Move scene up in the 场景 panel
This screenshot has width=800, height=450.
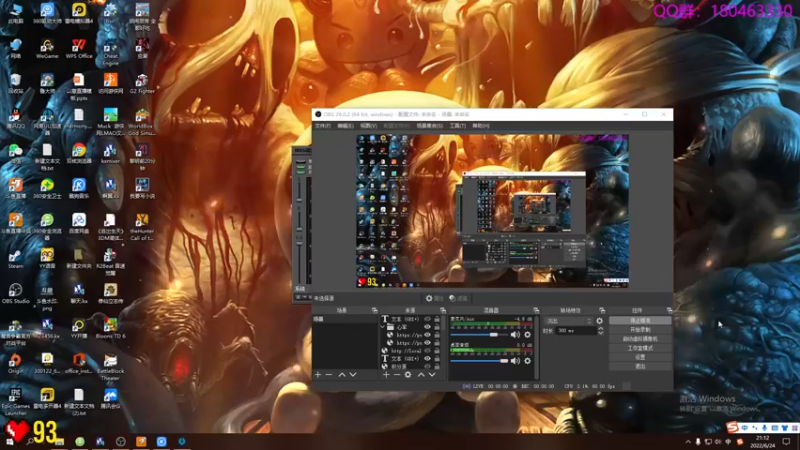342,375
